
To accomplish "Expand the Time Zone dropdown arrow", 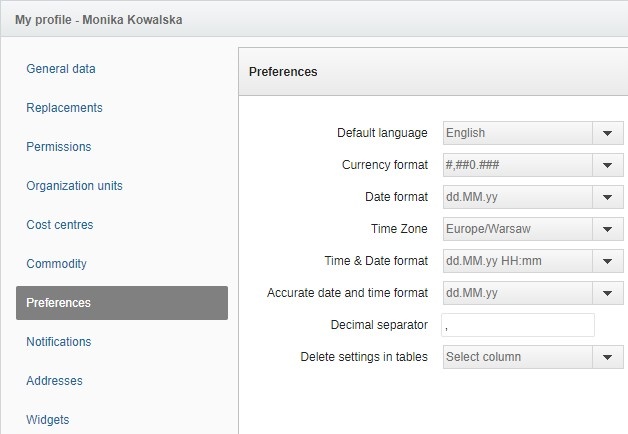I will 607,229.
